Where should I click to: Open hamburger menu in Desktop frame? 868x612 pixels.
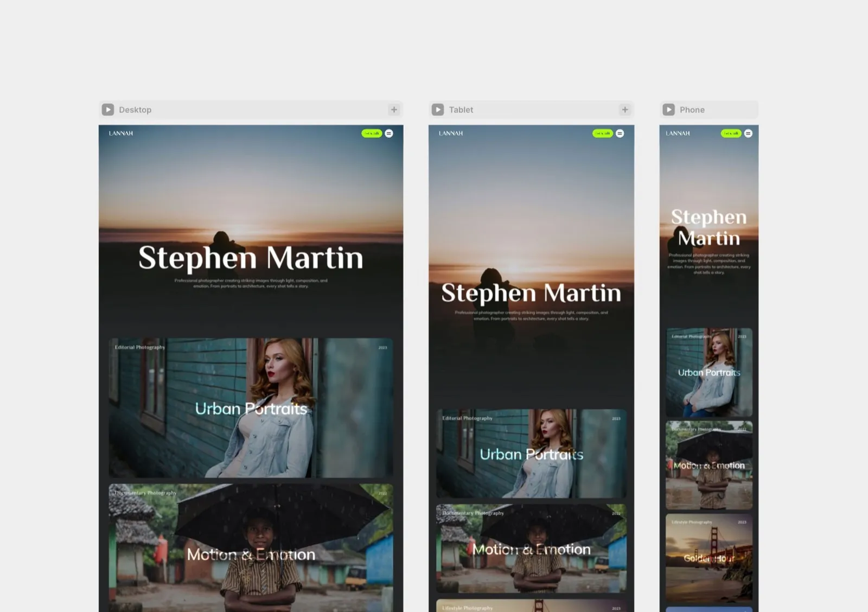click(389, 133)
